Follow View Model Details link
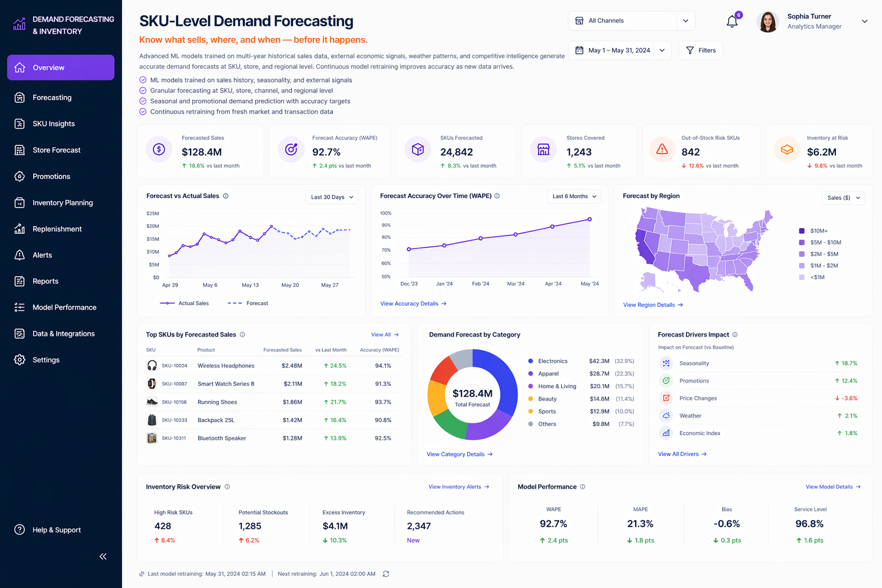 [x=833, y=487]
